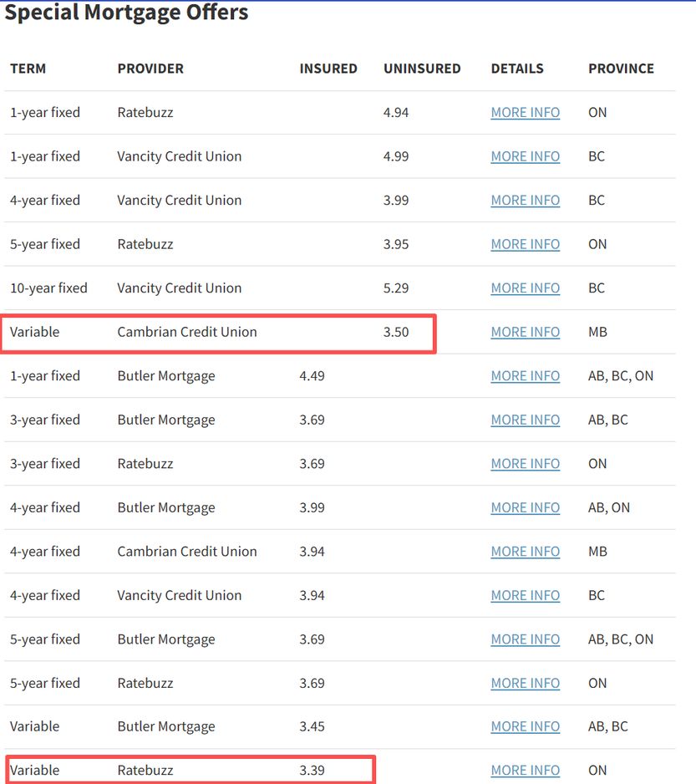Open MORE INFO for 3-year fixed Ratebuzz
The height and width of the screenshot is (784, 696).
point(525,464)
